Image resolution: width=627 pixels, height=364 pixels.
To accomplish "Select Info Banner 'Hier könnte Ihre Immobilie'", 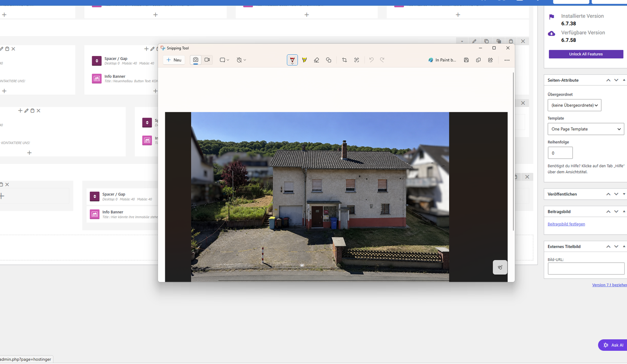I will tap(123, 214).
